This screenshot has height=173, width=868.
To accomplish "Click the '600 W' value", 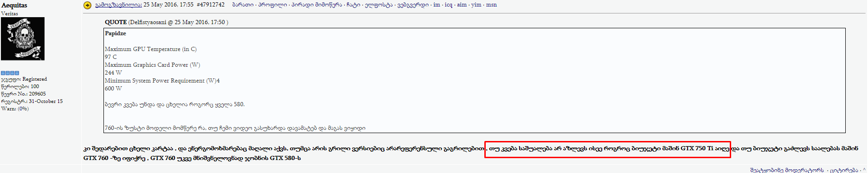I will pos(113,89).
